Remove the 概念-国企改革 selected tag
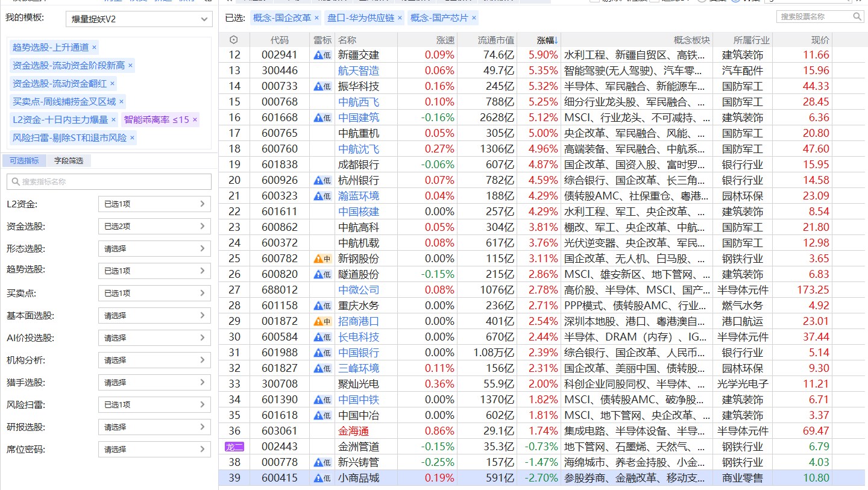 coord(316,17)
